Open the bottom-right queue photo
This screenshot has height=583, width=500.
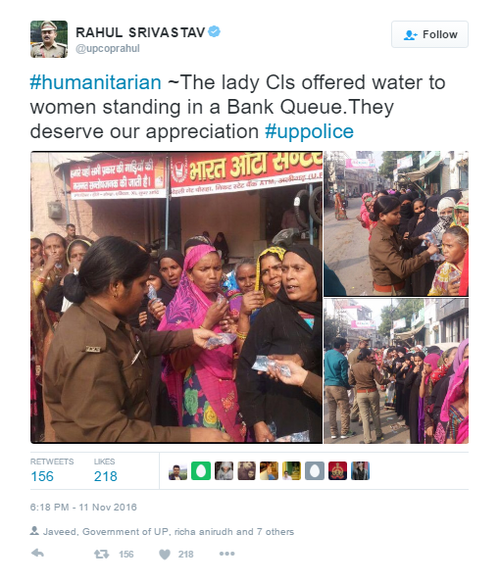(x=396, y=371)
